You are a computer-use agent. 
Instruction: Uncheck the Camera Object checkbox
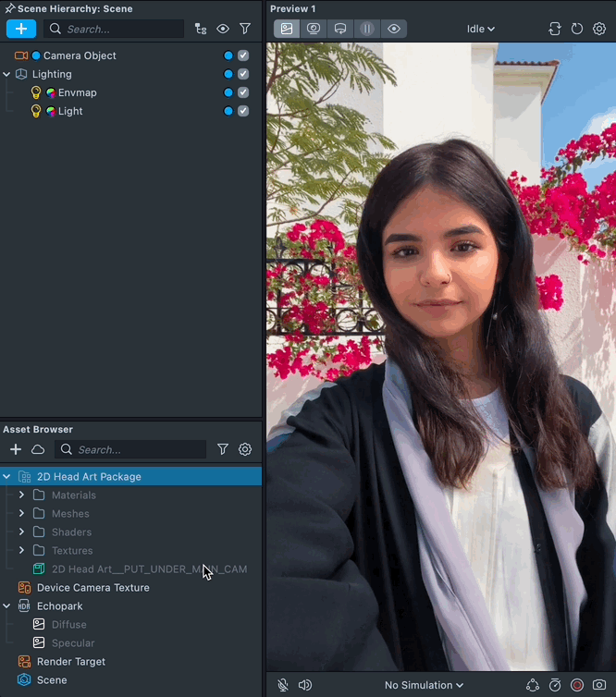(243, 55)
